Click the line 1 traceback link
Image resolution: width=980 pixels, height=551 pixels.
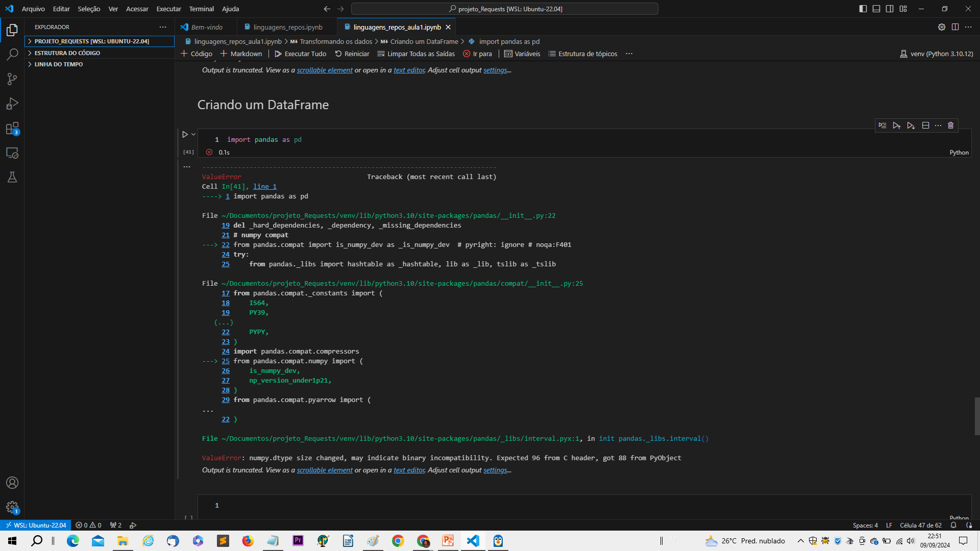(264, 186)
